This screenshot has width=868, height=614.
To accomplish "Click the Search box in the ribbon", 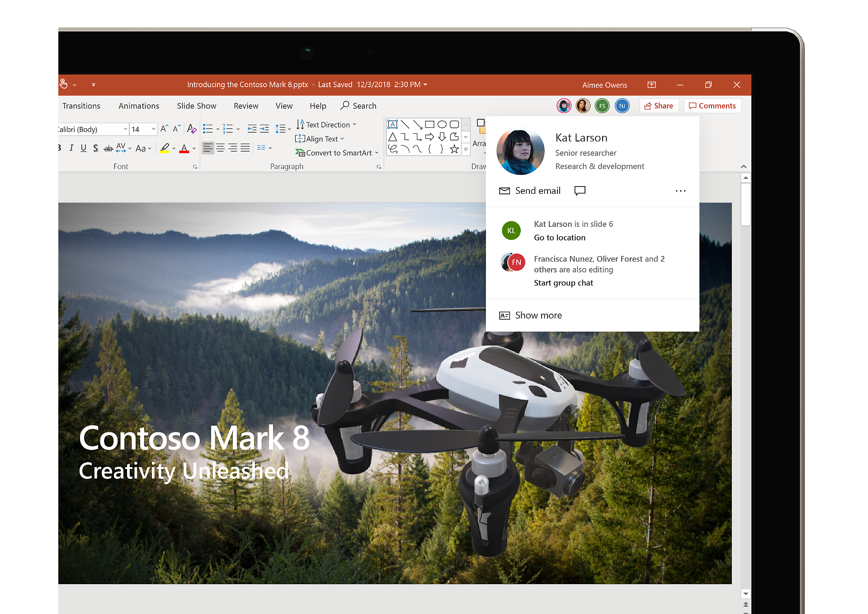I will click(359, 106).
